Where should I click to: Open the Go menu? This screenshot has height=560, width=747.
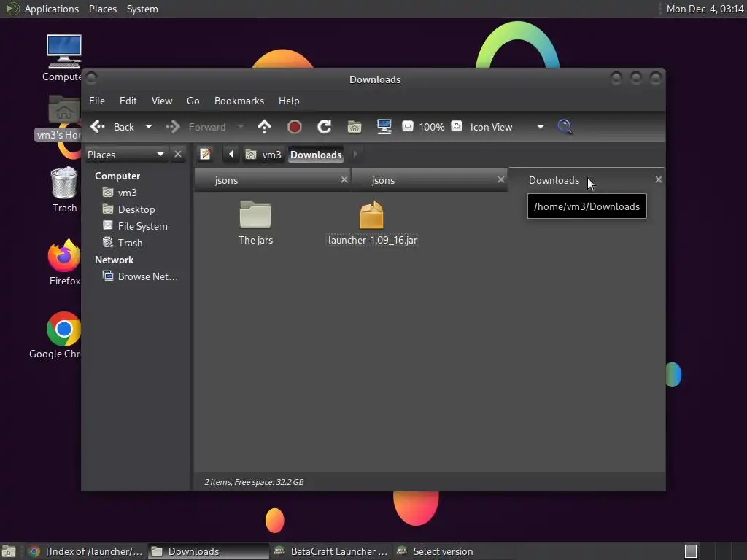tap(193, 101)
